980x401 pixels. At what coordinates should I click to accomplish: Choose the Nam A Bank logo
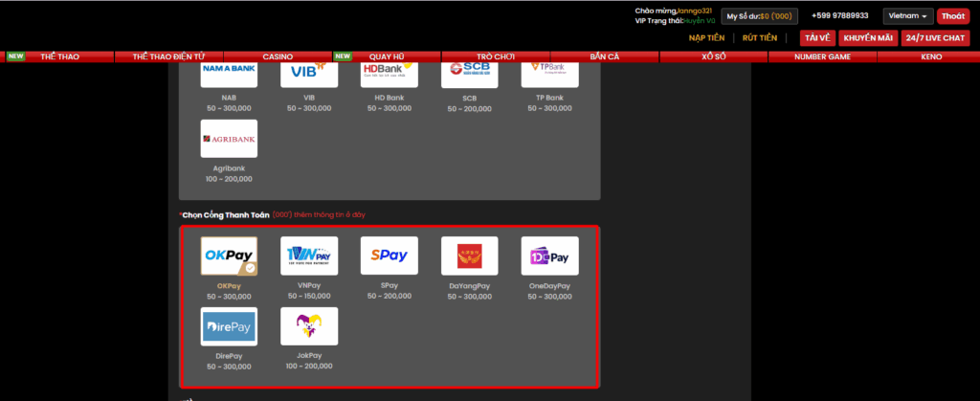pos(229,75)
